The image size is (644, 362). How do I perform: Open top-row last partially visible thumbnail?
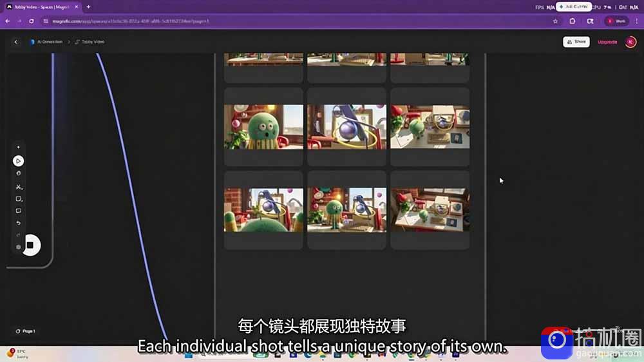[430, 59]
